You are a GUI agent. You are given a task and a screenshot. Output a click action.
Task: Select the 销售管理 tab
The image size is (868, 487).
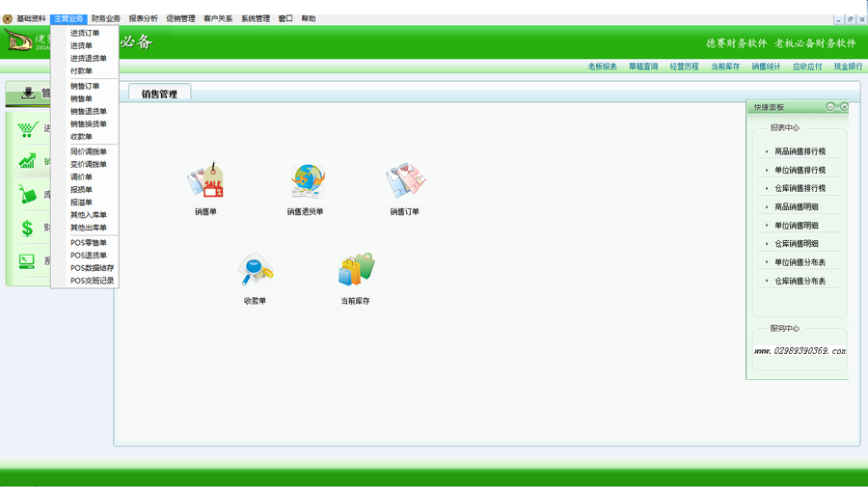[159, 93]
